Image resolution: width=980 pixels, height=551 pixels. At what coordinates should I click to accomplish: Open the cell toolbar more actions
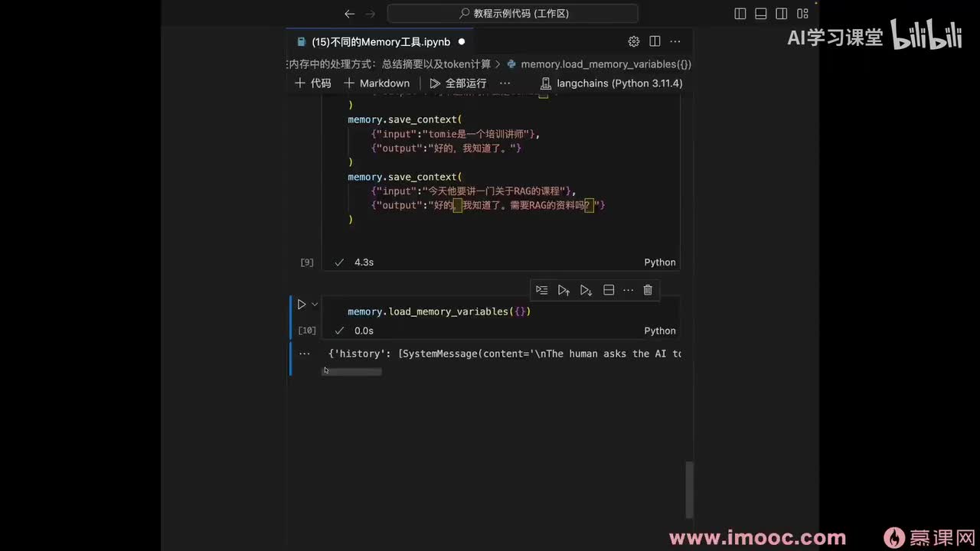pyautogui.click(x=629, y=290)
